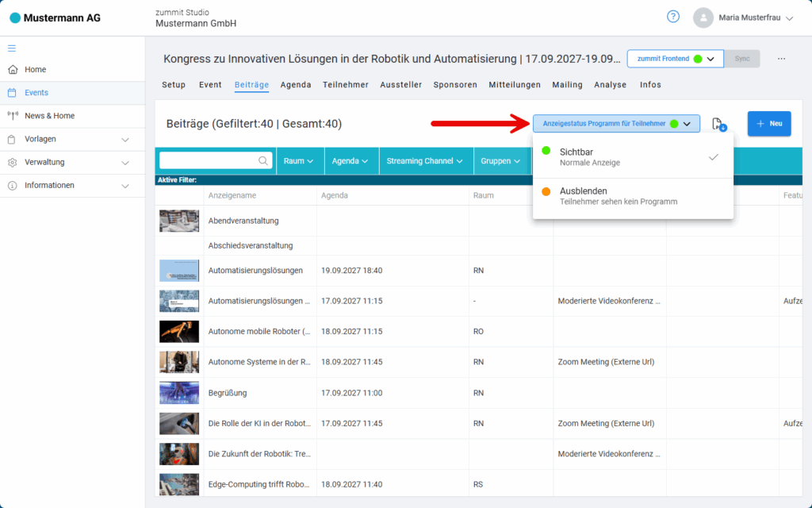
Task: Click the Begrüßung row thumbnail
Action: tap(179, 393)
